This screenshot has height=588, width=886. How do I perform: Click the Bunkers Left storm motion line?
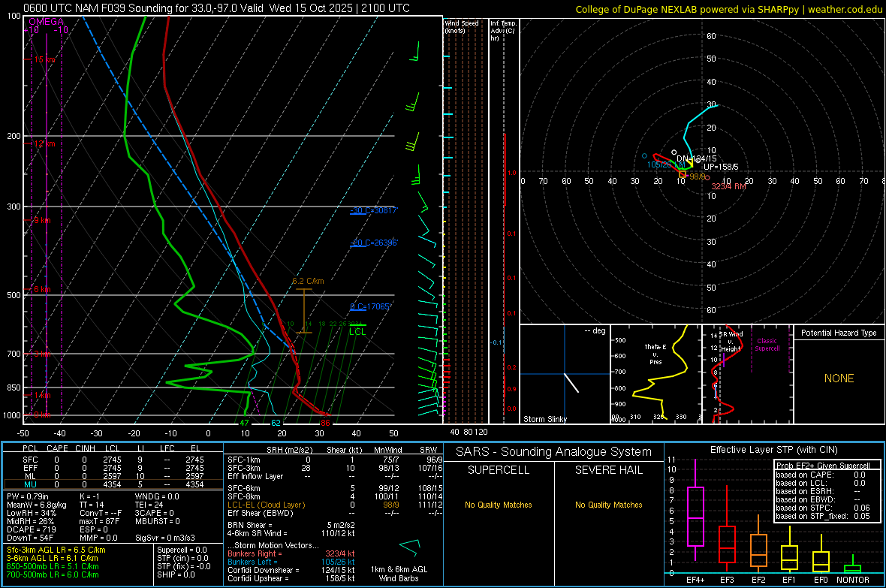(x=291, y=562)
